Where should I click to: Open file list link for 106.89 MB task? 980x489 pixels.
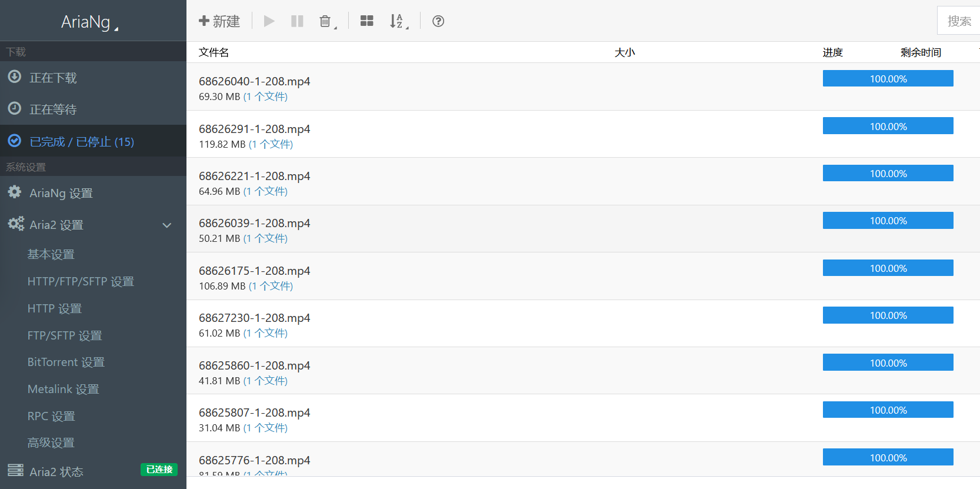[271, 286]
